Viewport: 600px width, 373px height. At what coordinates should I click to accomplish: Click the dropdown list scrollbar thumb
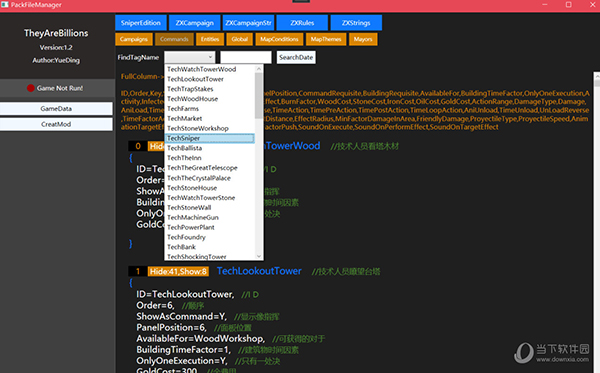click(259, 95)
